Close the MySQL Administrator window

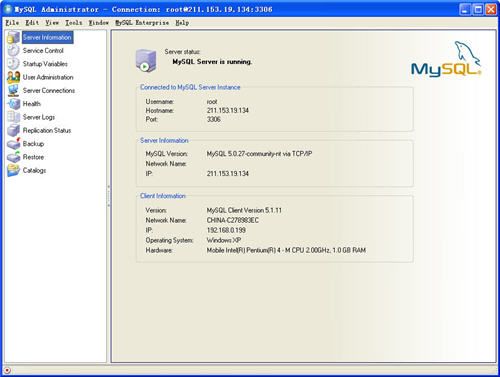point(491,9)
